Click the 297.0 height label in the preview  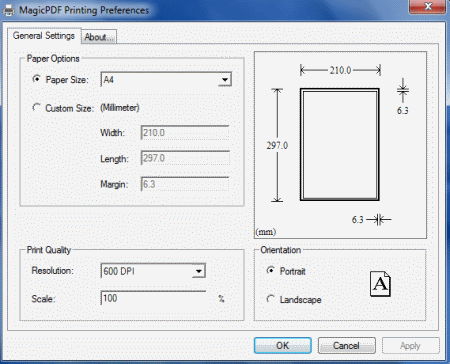click(277, 145)
